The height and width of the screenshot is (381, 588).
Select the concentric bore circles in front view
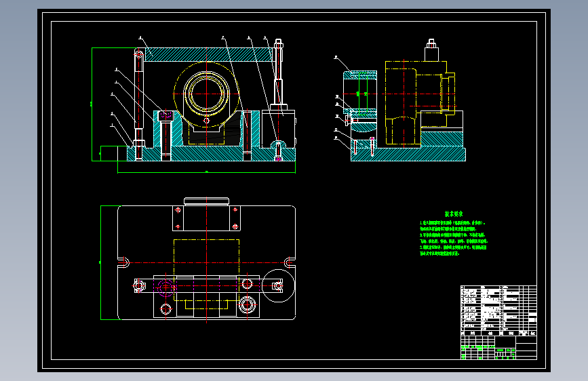click(x=206, y=94)
